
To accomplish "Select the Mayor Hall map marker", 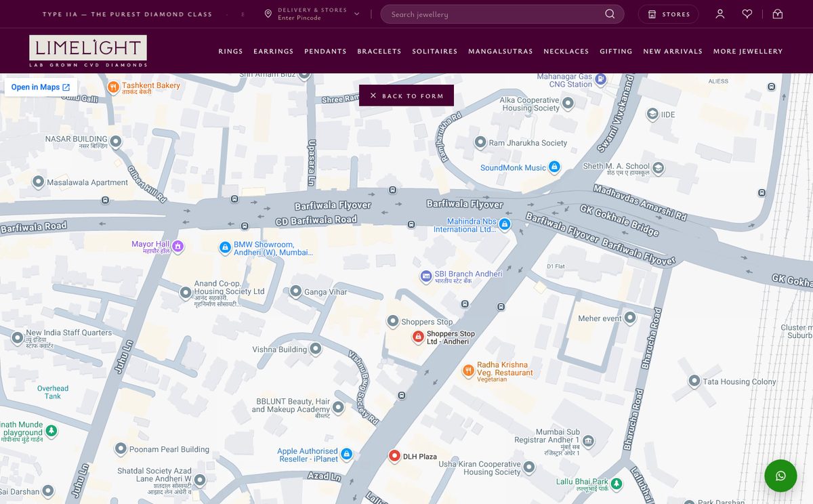I will tap(178, 245).
